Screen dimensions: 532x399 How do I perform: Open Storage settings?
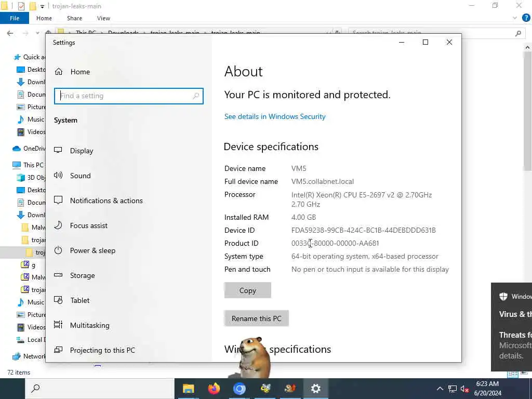pos(74,275)
